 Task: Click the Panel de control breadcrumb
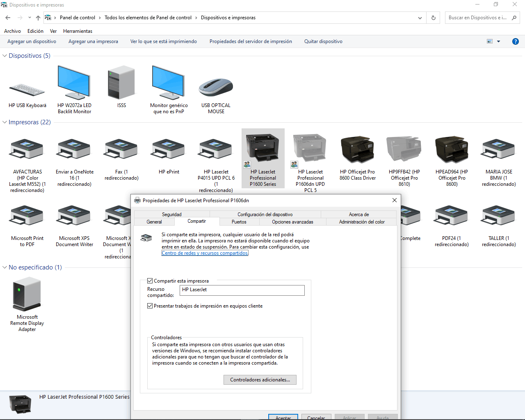78,18
